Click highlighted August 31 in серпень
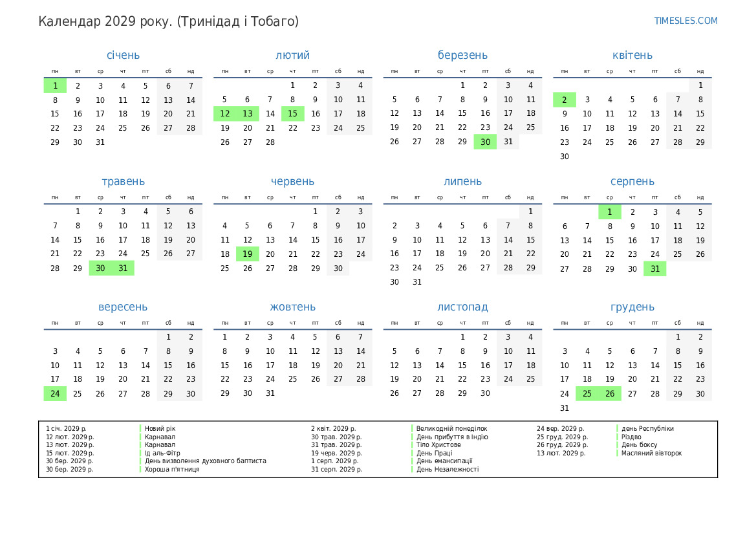 (x=654, y=268)
